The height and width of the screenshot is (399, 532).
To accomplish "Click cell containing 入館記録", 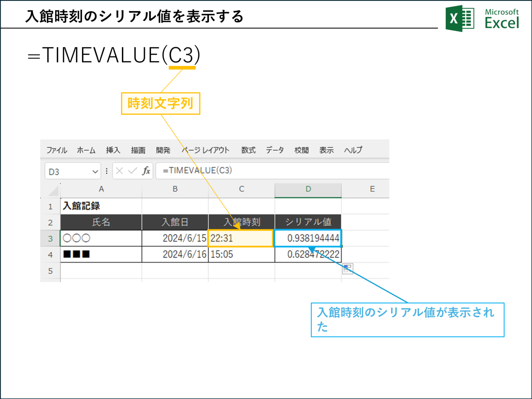I will 101,206.
